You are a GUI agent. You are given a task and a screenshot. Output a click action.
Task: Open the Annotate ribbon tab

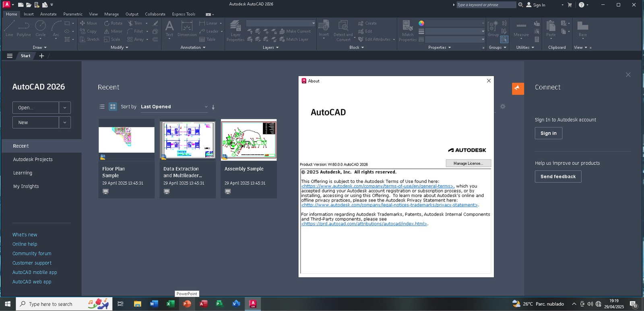[48, 14]
